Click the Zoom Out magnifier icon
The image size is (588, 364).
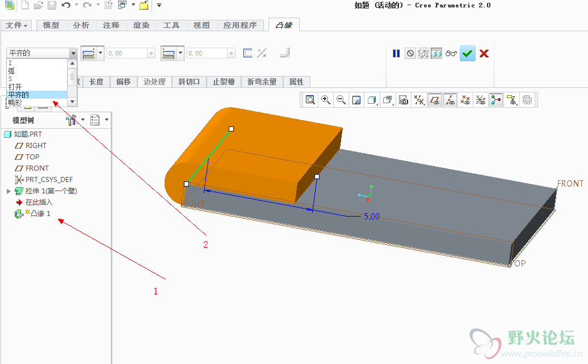(x=341, y=100)
